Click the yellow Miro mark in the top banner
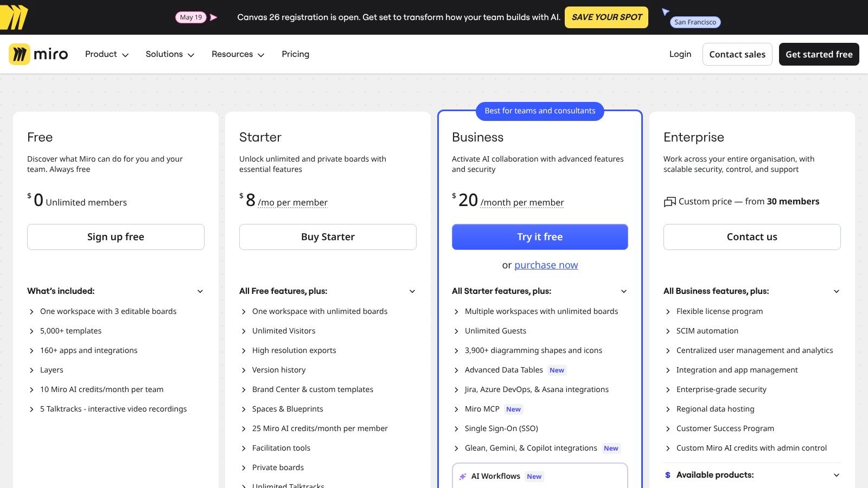 pyautogui.click(x=14, y=17)
